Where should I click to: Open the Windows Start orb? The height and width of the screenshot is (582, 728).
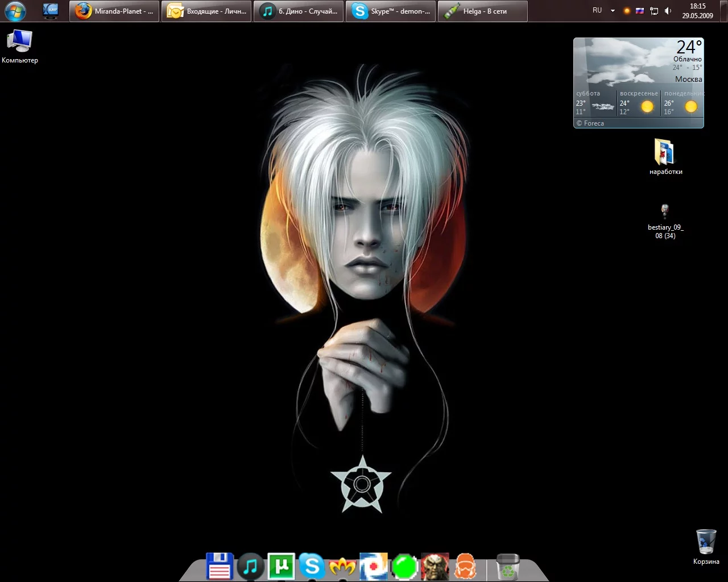(x=15, y=11)
